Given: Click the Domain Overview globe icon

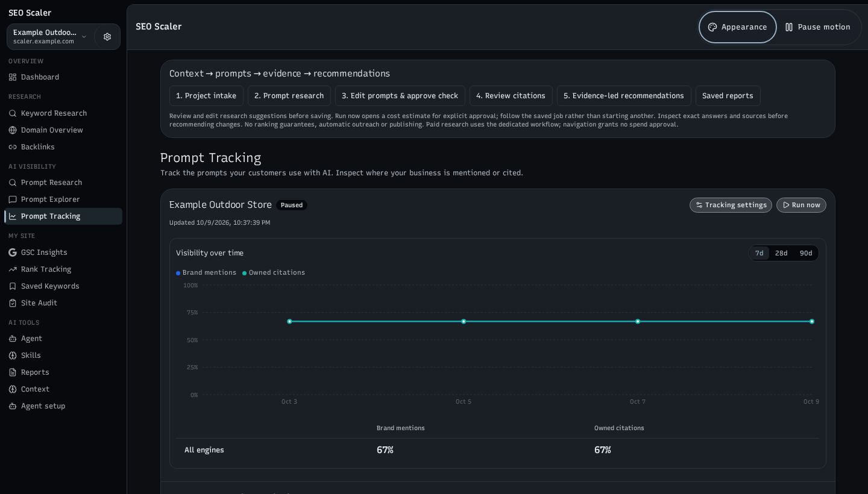Looking at the screenshot, I should pos(13,130).
